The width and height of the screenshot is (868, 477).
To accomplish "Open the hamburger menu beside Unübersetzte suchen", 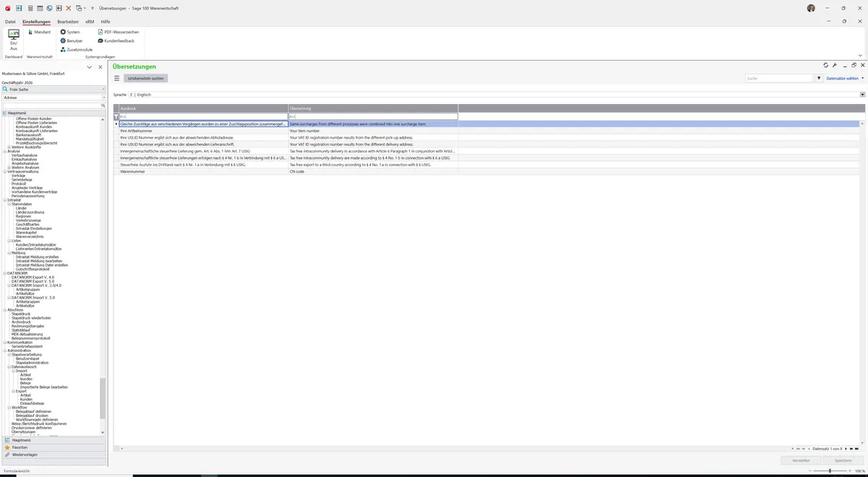I will coord(116,78).
